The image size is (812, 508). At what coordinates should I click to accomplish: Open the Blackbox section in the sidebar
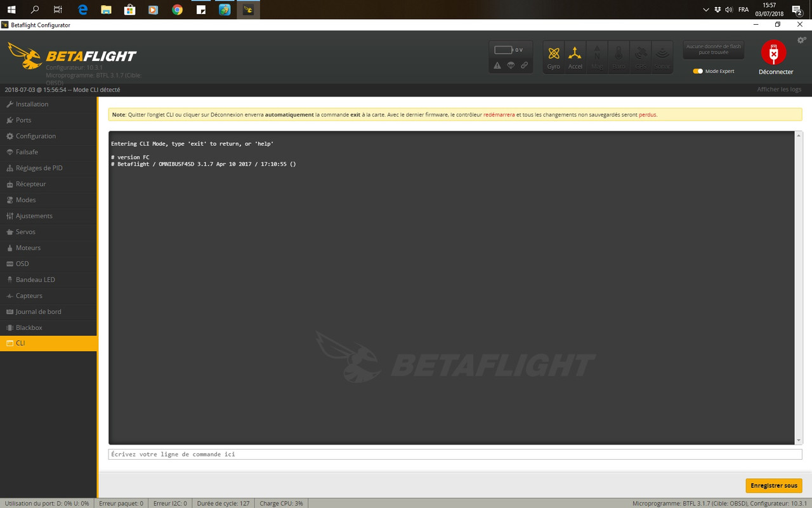point(29,327)
